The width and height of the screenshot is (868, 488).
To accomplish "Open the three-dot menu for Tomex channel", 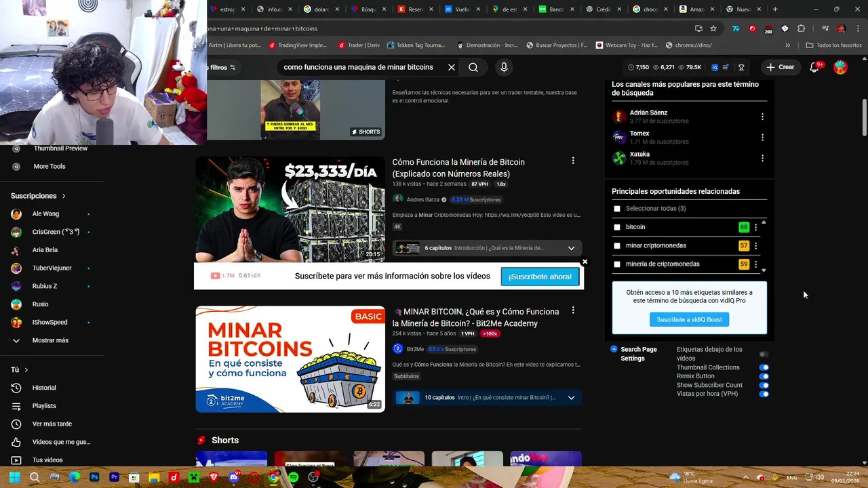I will [x=762, y=137].
